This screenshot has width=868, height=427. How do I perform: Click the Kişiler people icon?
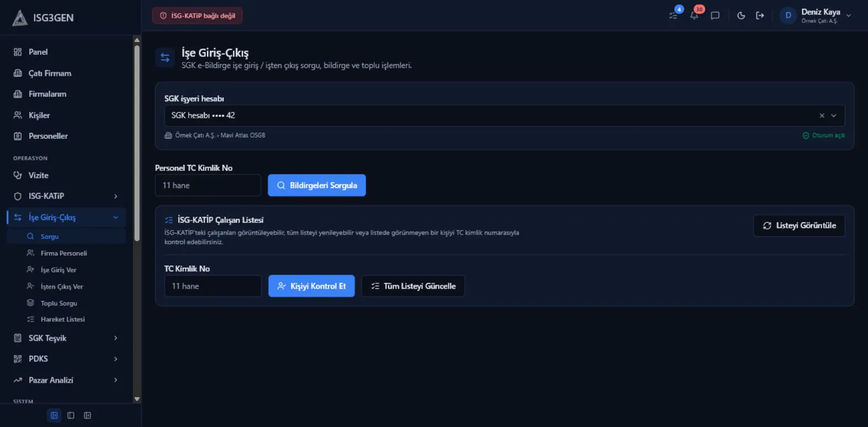click(18, 115)
